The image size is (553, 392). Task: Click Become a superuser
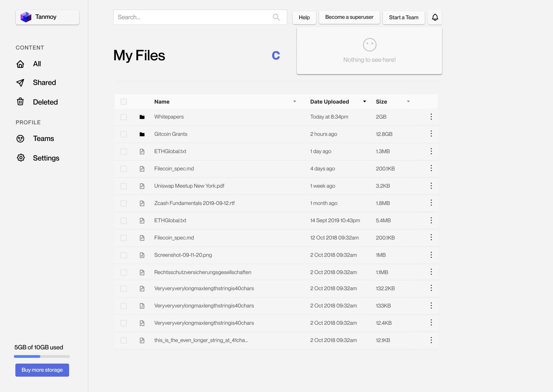(x=349, y=17)
